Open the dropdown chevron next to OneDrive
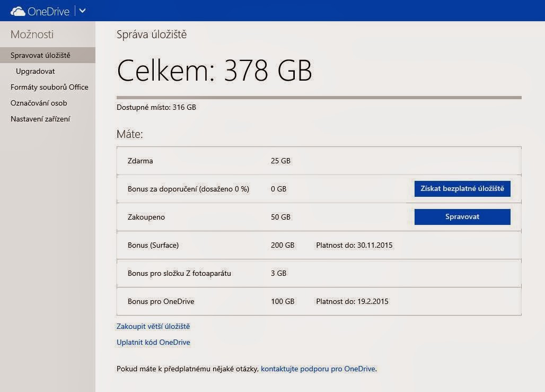This screenshot has height=392, width=545. pyautogui.click(x=82, y=11)
